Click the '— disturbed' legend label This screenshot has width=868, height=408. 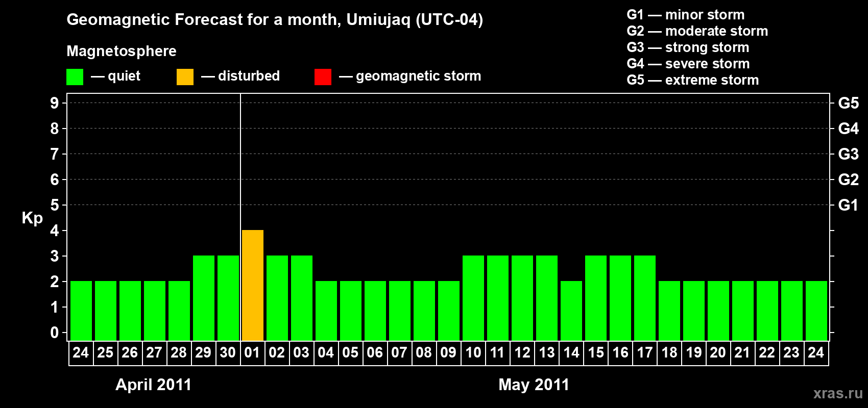point(240,76)
